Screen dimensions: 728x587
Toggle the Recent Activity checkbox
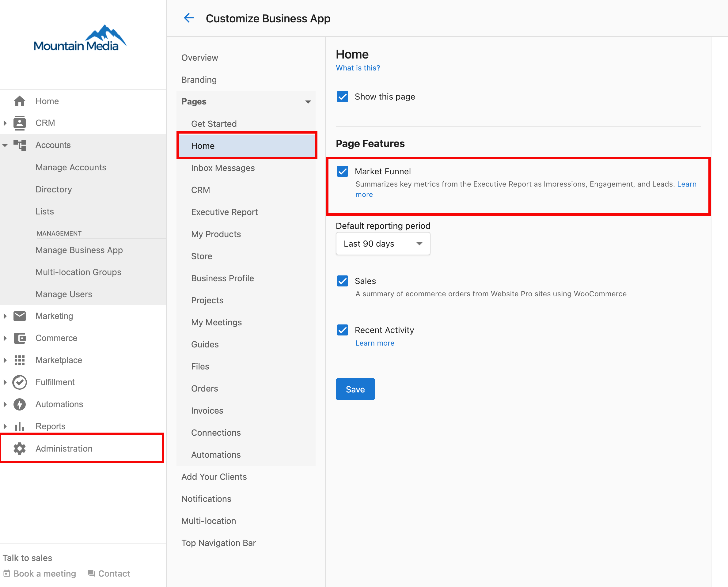(343, 330)
